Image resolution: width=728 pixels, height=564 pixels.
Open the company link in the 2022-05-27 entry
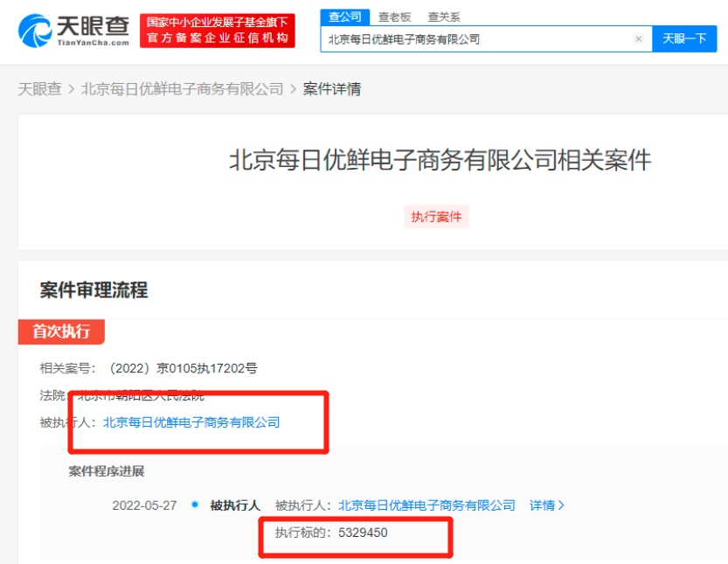tap(426, 505)
